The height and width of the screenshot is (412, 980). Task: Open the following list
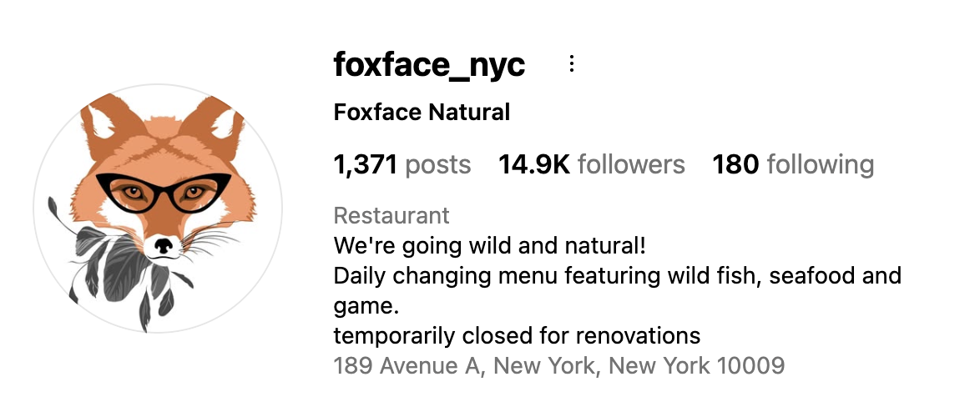point(793,164)
